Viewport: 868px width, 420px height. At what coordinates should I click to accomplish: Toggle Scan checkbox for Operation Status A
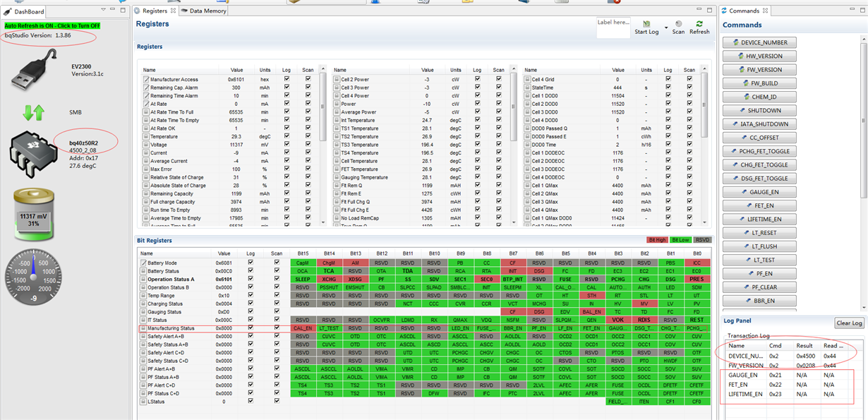tap(277, 279)
